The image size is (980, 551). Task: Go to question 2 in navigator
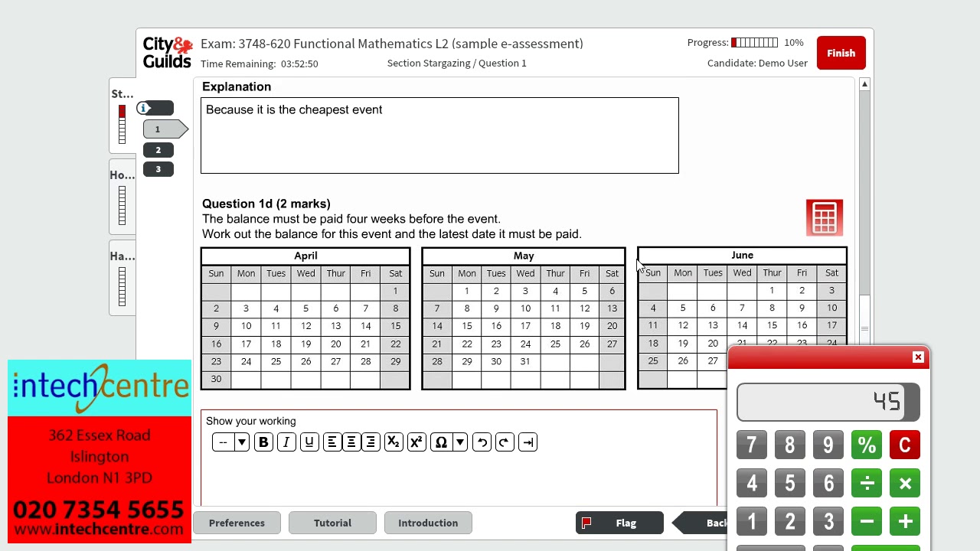pos(158,150)
